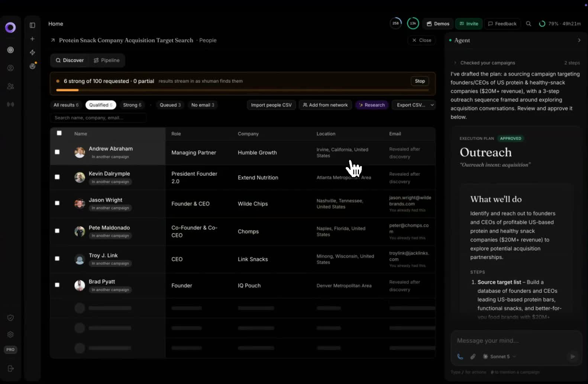
Task: Click the Home breadcrumb
Action: [x=56, y=24]
